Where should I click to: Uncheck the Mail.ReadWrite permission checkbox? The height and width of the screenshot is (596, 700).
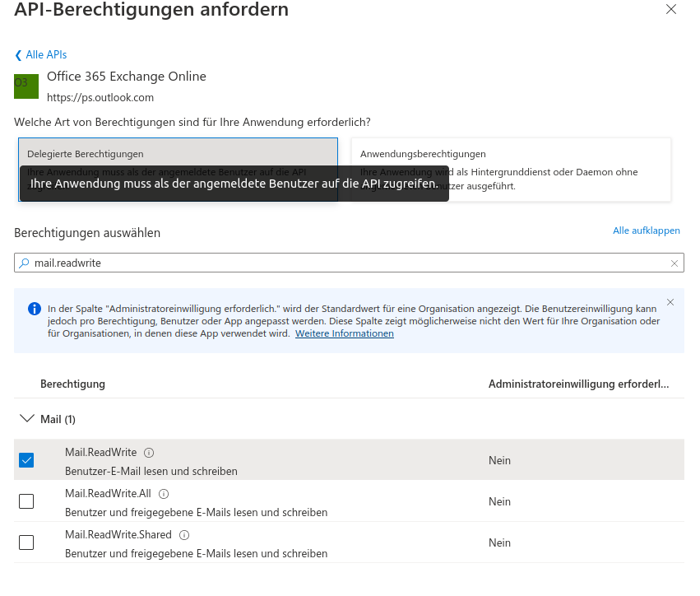click(x=26, y=460)
